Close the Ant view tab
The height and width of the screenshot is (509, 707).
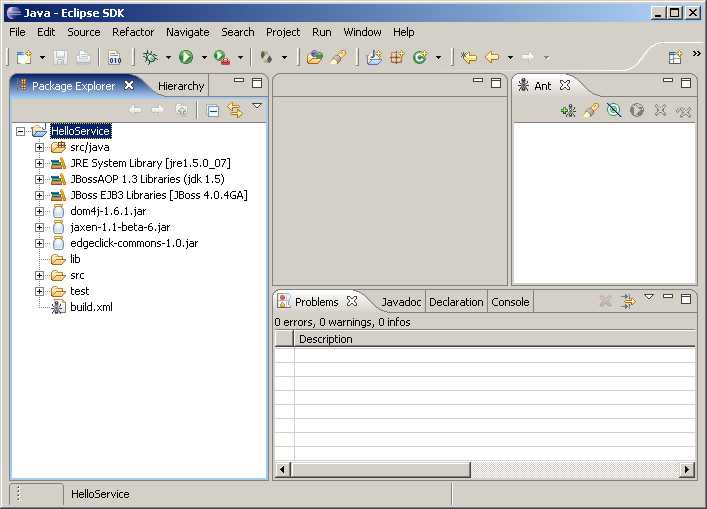[x=565, y=85]
